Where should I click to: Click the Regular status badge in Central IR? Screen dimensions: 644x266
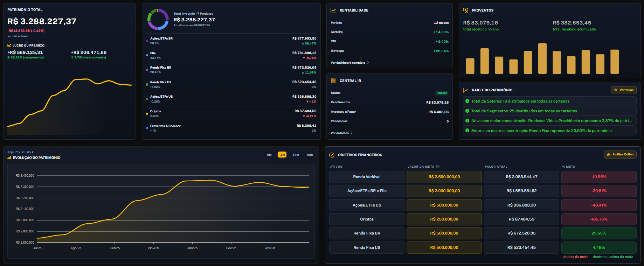(x=442, y=93)
